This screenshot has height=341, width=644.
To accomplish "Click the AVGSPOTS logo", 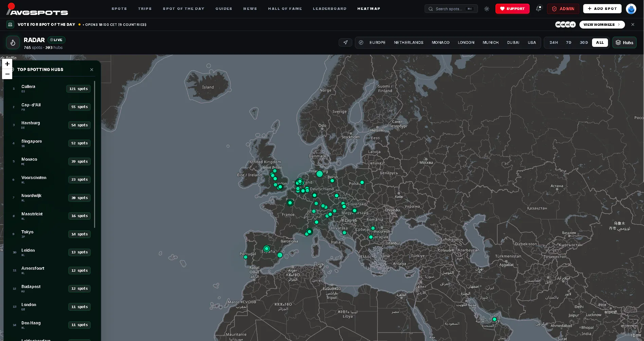I will coord(37,9).
